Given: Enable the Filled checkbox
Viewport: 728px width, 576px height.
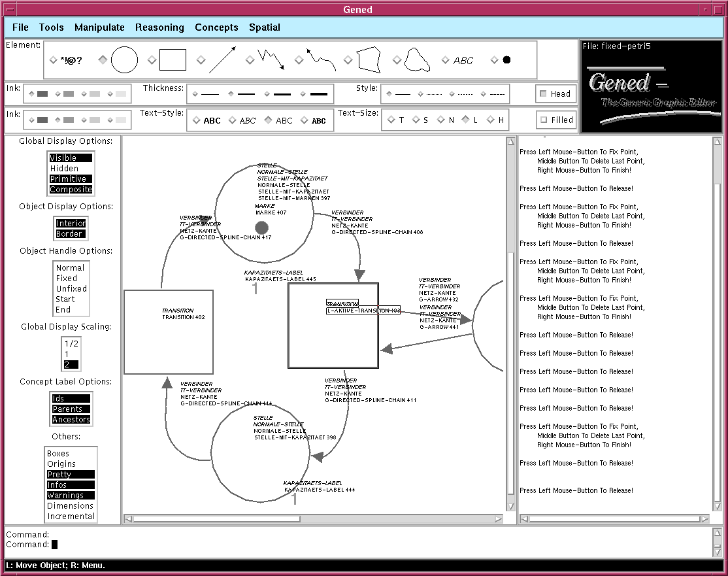Looking at the screenshot, I should [x=543, y=120].
